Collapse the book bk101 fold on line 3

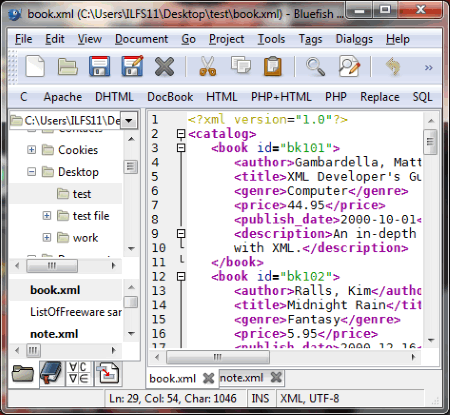181,148
